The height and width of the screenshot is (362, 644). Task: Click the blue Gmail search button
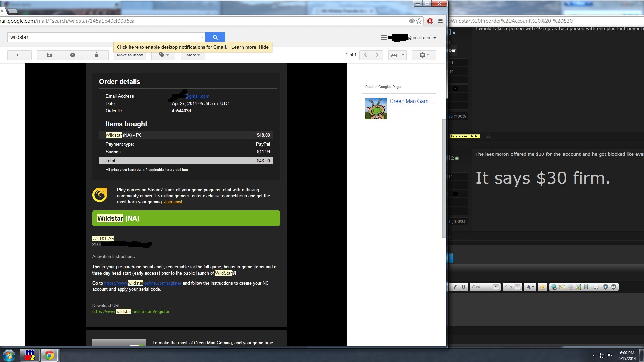215,37
